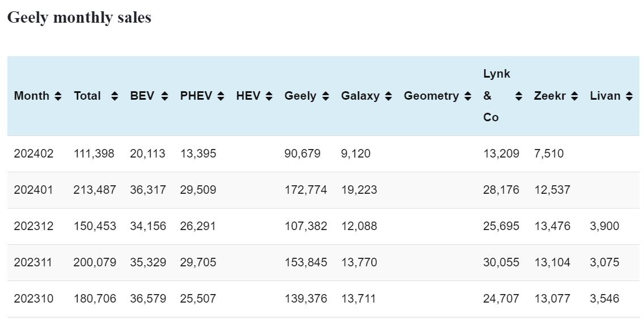This screenshot has height=319, width=644.
Task: Sort by Zeekr column sort icon
Action: pos(574,96)
